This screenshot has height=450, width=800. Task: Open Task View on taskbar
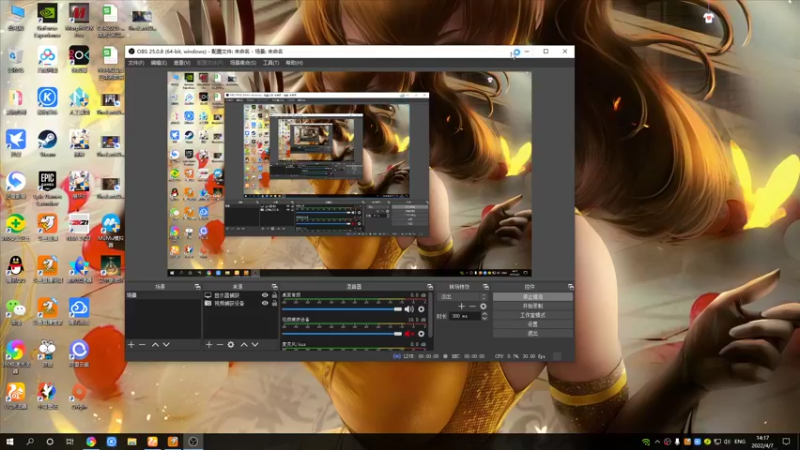70,441
